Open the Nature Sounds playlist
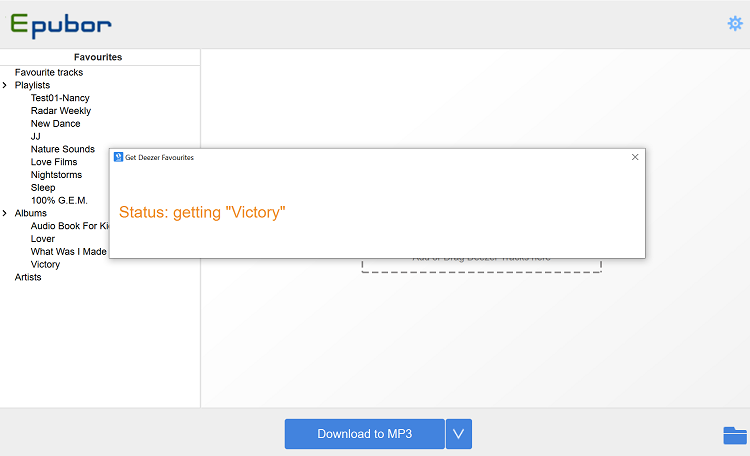This screenshot has width=750, height=456. tap(63, 149)
